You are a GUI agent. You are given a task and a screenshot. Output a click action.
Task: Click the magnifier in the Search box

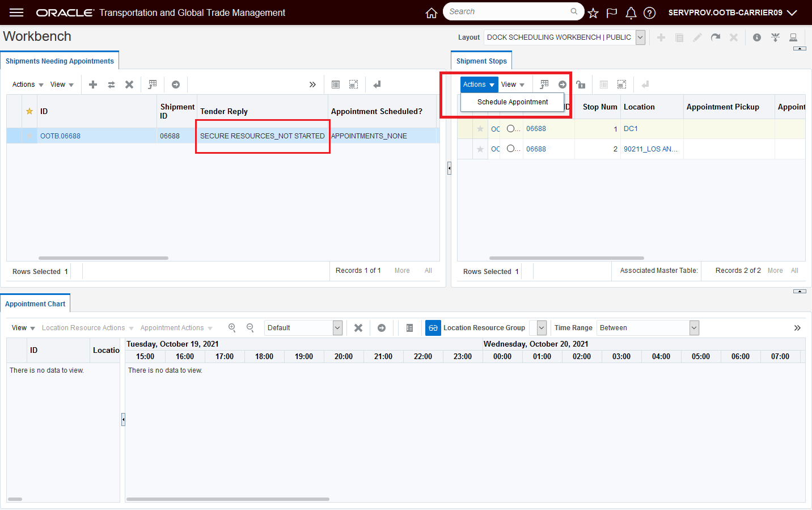coord(574,11)
